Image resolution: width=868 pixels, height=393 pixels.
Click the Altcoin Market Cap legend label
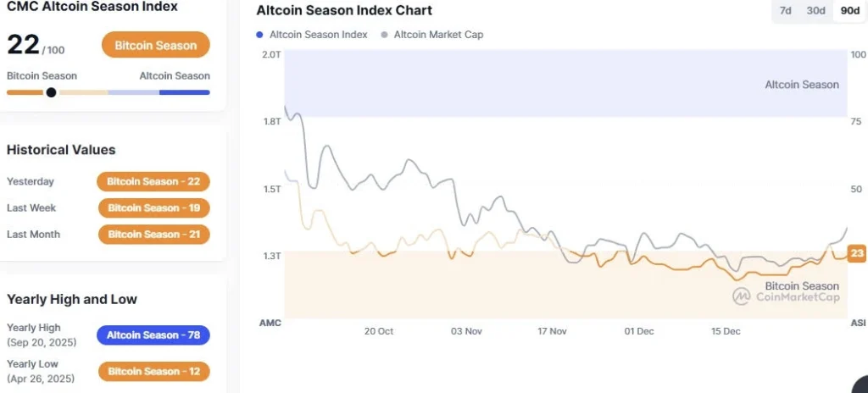point(439,35)
